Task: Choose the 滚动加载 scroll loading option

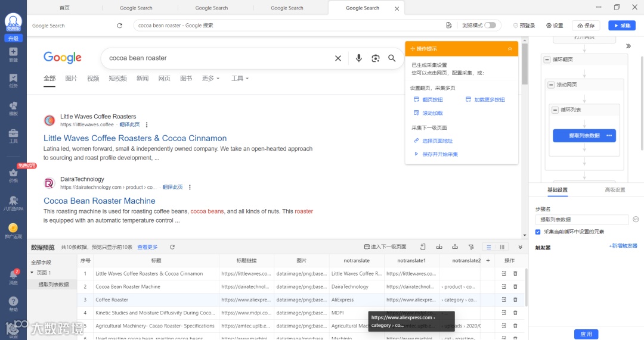Action: [x=428, y=113]
